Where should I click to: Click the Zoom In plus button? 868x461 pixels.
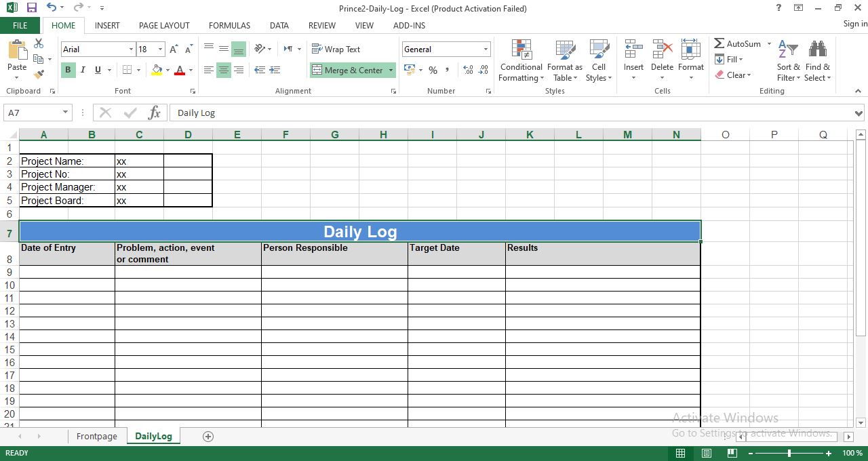point(829,453)
